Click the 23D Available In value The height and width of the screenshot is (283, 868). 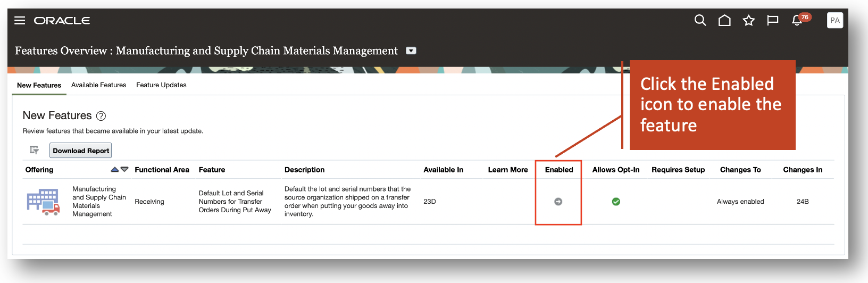pos(430,202)
